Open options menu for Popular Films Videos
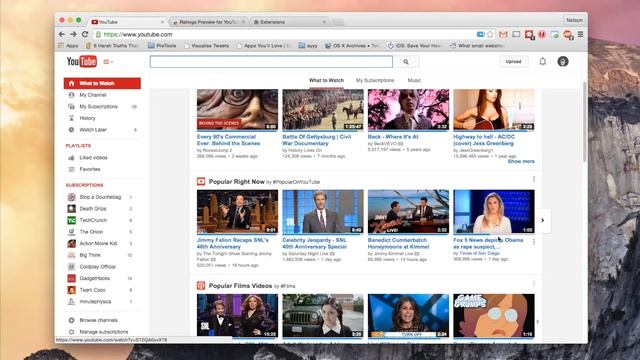This screenshot has width=640, height=360. coord(534,283)
